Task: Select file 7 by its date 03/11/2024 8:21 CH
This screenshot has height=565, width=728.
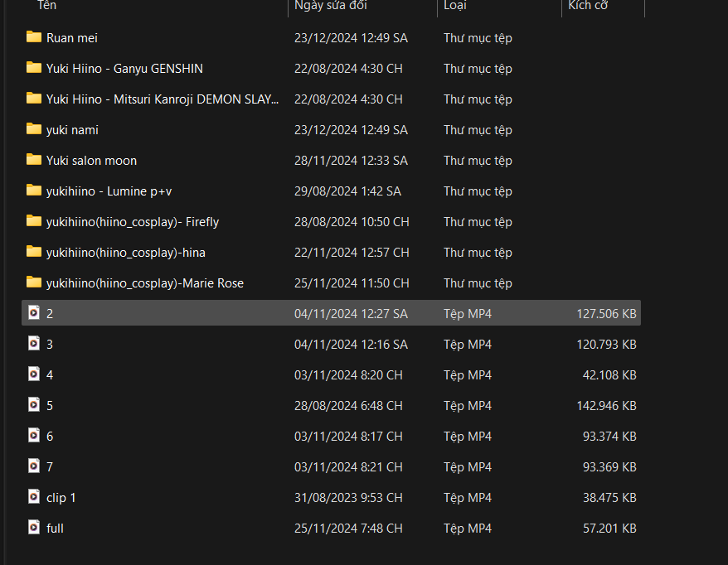Action: point(348,466)
